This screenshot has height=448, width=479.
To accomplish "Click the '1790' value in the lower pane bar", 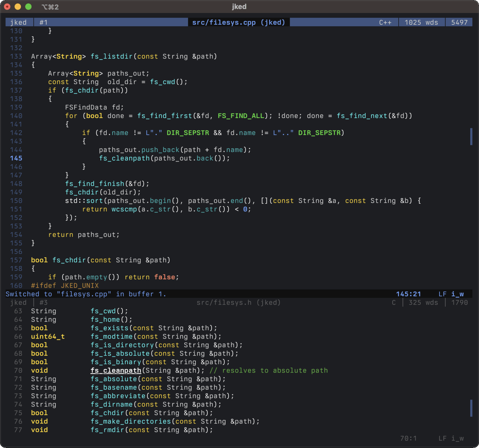I will point(459,302).
